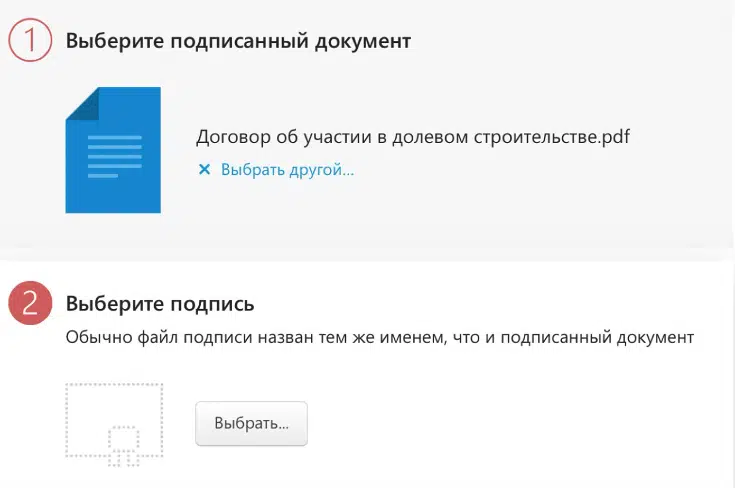Click the Выбрать… button for the signature
735x488 pixels.
pyautogui.click(x=251, y=423)
